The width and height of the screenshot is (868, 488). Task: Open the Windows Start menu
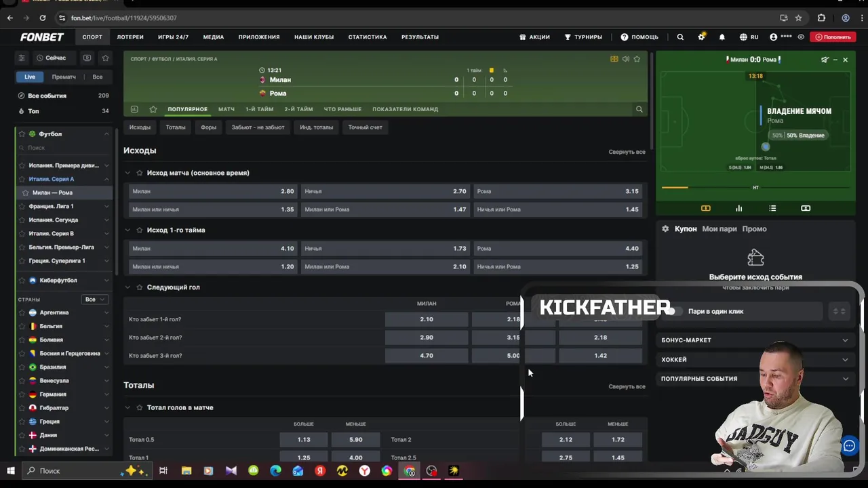click(11, 470)
